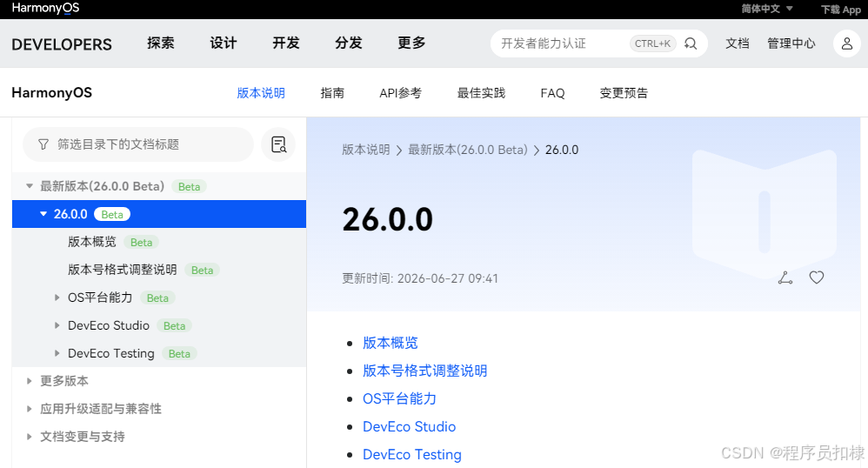Viewport: 868px width, 468px height.
Task: Open the OS平台能力 content link
Action: click(399, 398)
